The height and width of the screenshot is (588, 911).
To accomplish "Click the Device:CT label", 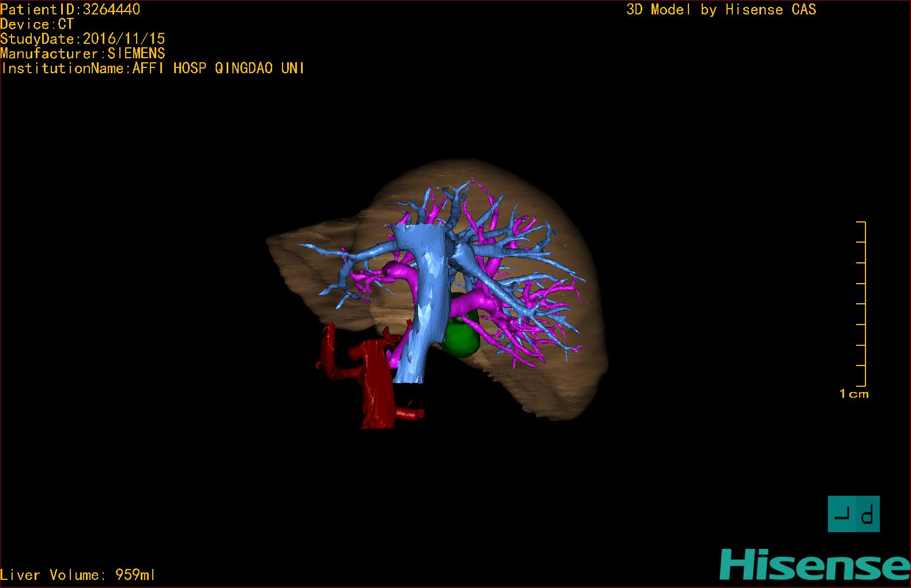I will click(x=37, y=24).
